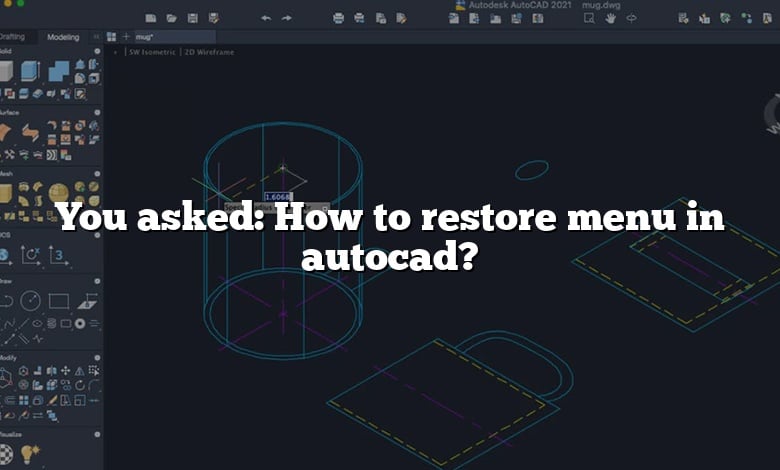Toggle the UCS panel disclosure button
The width and height of the screenshot is (780, 470).
97,235
